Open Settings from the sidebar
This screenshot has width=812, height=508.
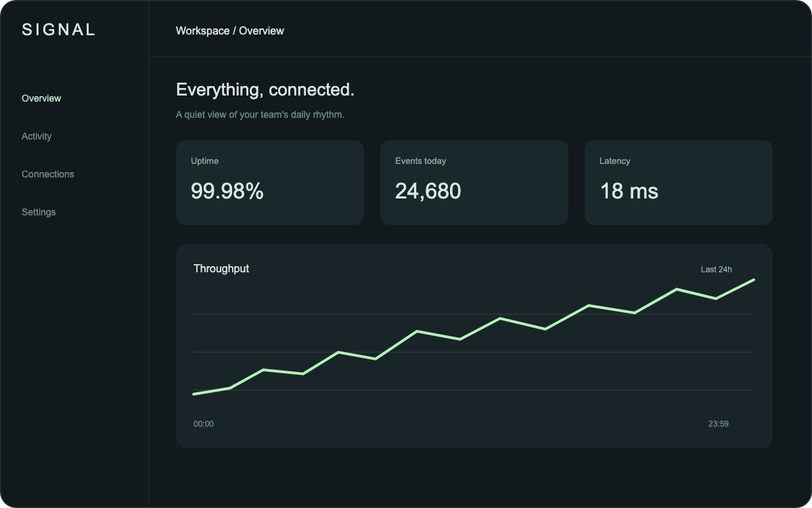[x=39, y=212]
